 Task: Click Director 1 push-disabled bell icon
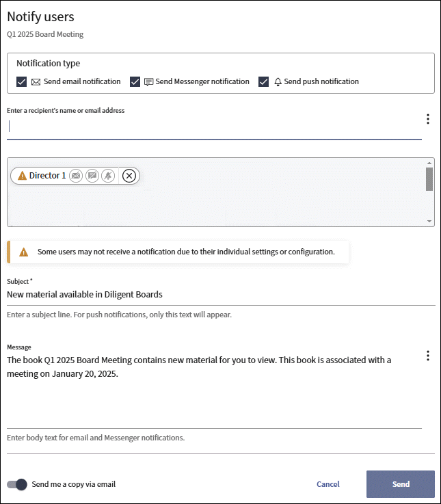107,176
